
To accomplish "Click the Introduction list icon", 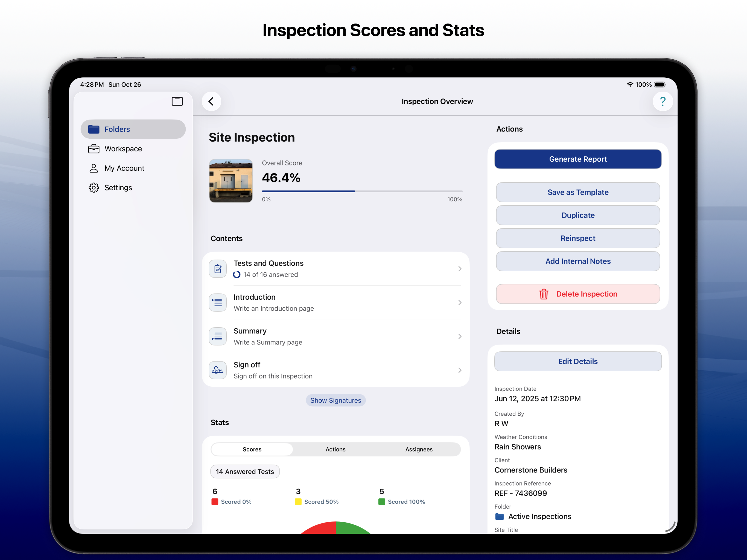I will (x=218, y=303).
